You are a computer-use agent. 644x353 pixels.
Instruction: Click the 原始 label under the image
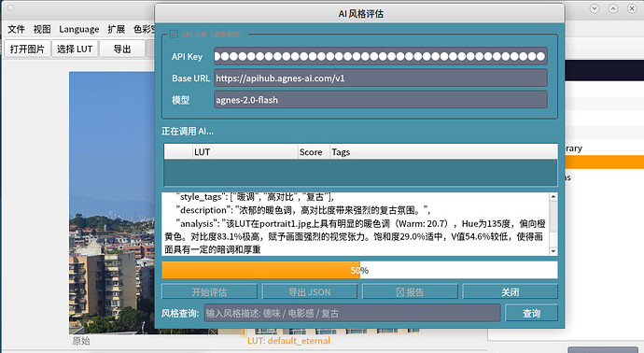[81, 341]
